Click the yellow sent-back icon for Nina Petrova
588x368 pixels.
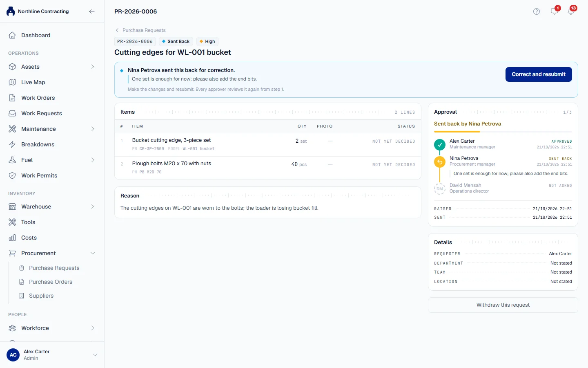440,162
